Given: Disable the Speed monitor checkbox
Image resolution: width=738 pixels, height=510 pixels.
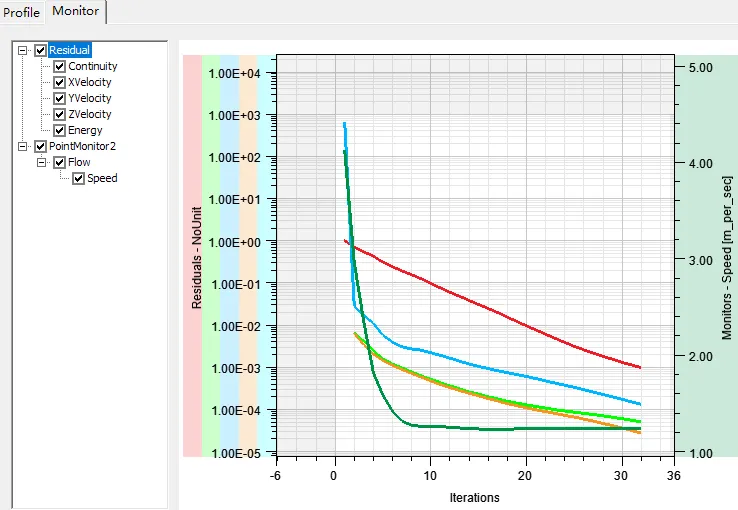Looking at the screenshot, I should click(78, 178).
